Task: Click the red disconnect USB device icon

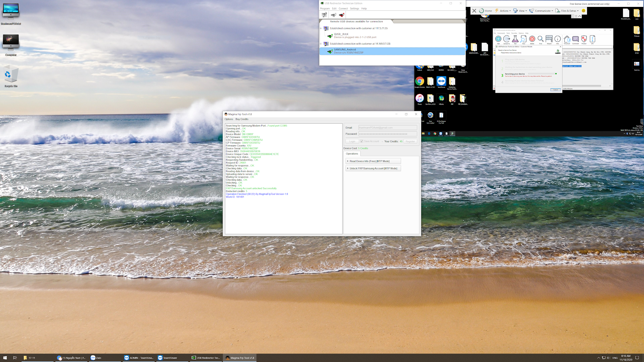Action: [x=342, y=15]
